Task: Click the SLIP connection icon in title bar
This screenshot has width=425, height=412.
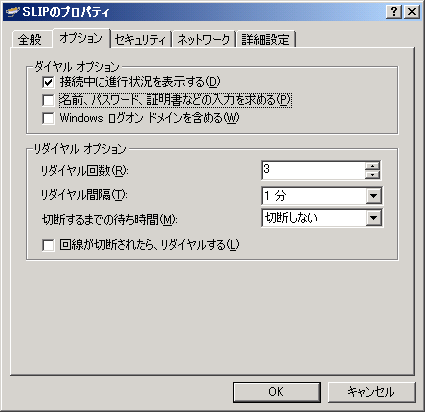Action: [x=13, y=12]
